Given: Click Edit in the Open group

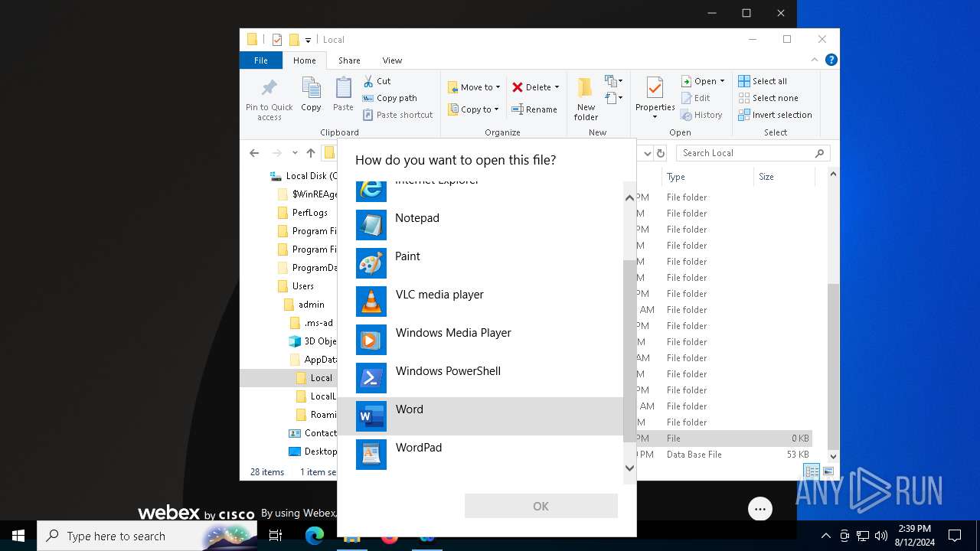Looking at the screenshot, I should coord(695,98).
